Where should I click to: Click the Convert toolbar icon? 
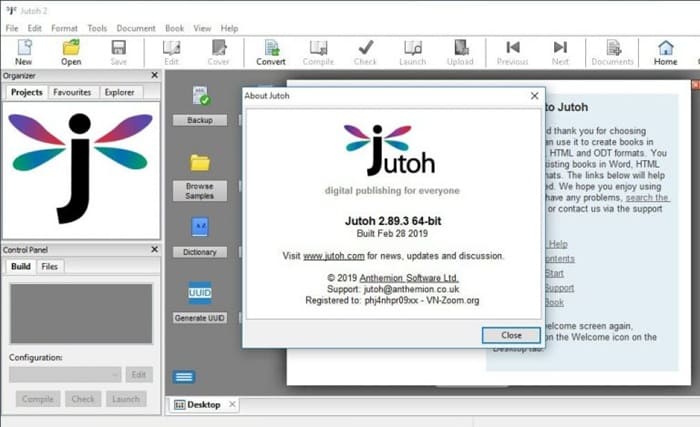coord(271,48)
